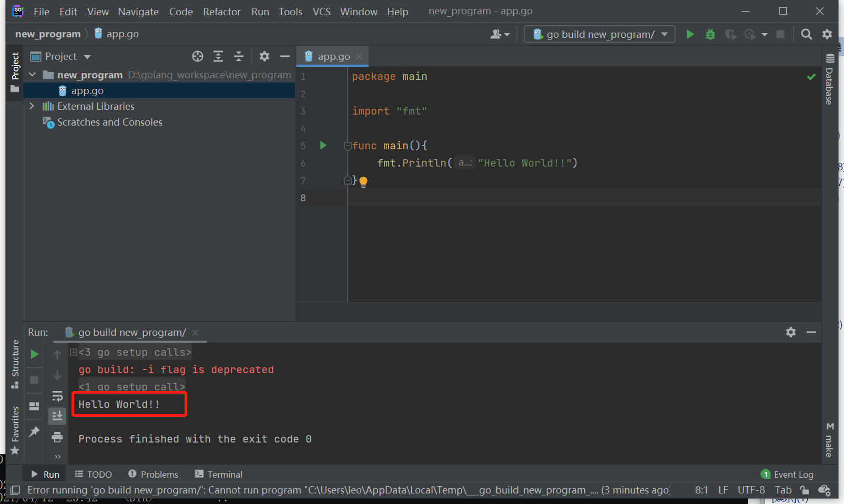Click UTF-8 encoding in status bar
The image size is (844, 504).
coord(751,490)
